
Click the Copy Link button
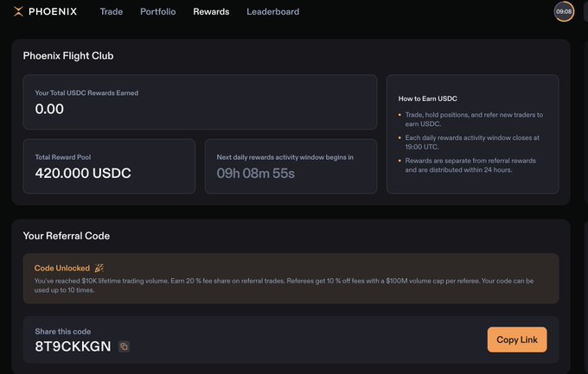pos(517,339)
